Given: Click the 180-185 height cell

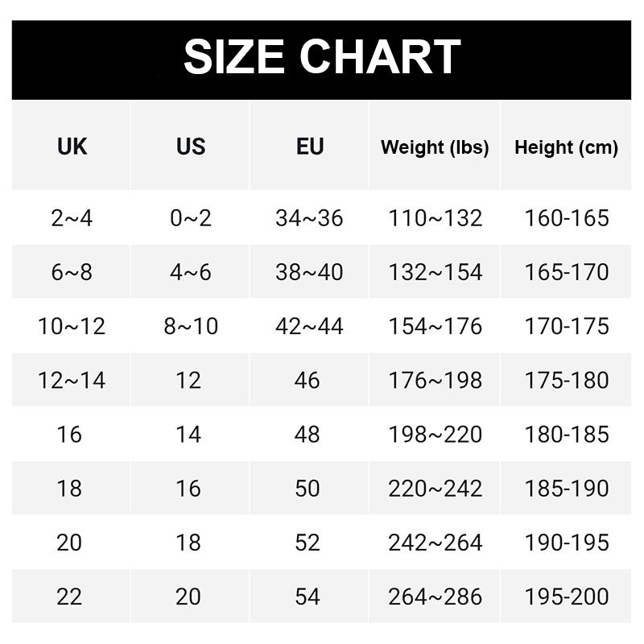Looking at the screenshot, I should pyautogui.click(x=567, y=435).
